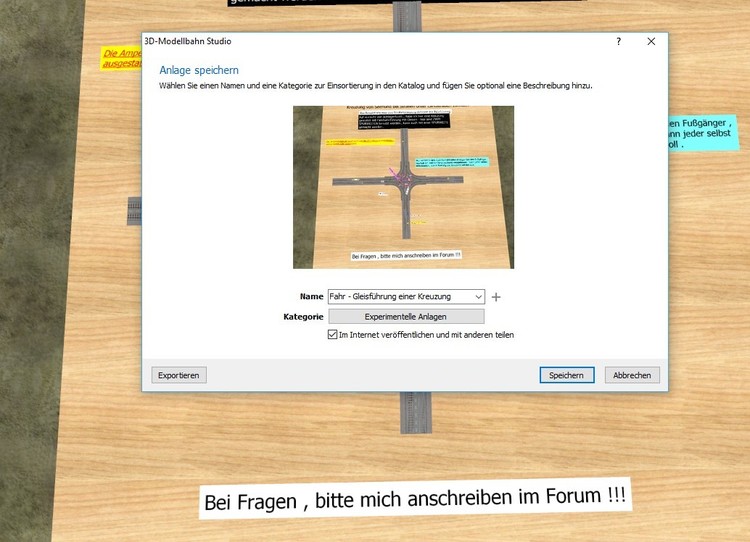
Task: Click the road segment below the dialog
Action: 416,413
